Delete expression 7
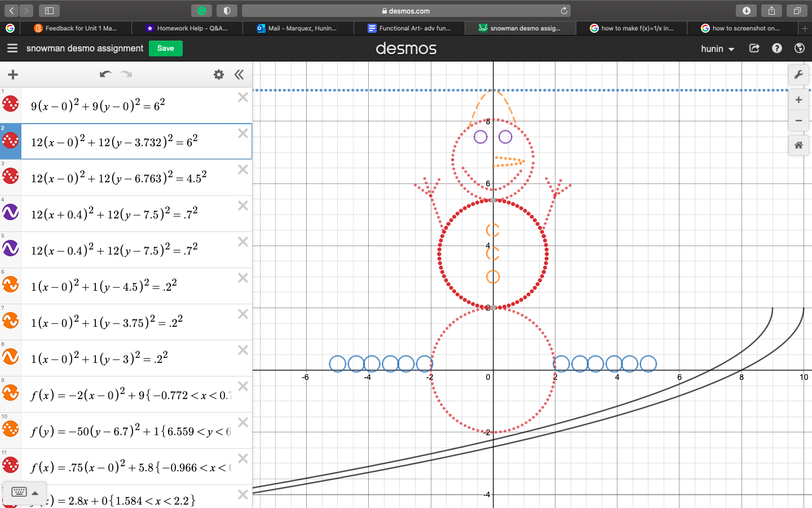This screenshot has width=812, height=508. (x=243, y=314)
